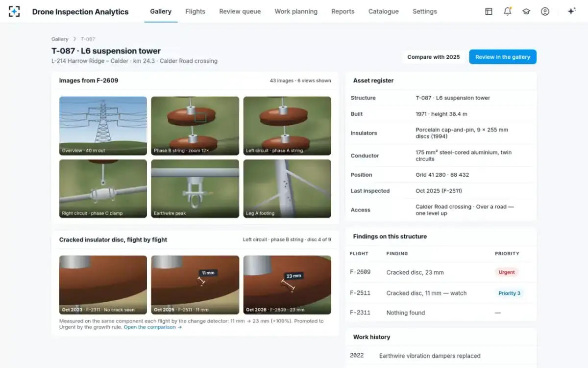Click the Cracked disc, 23 mm finding

(x=415, y=272)
